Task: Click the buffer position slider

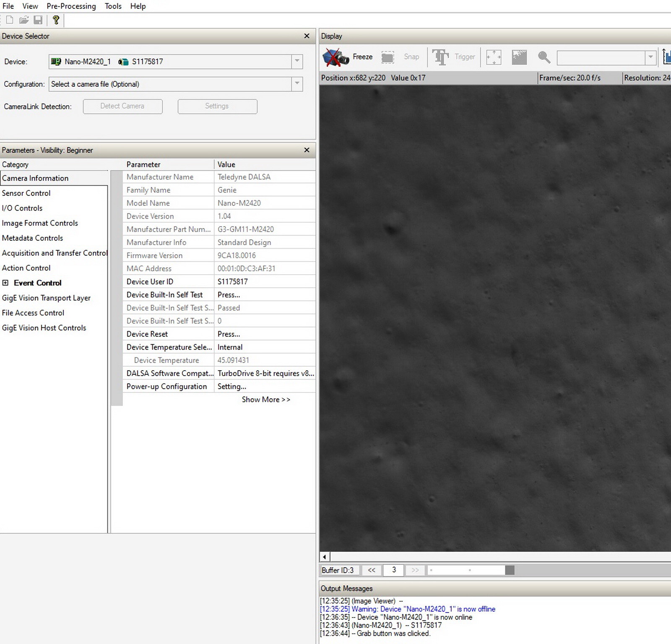Action: click(510, 570)
